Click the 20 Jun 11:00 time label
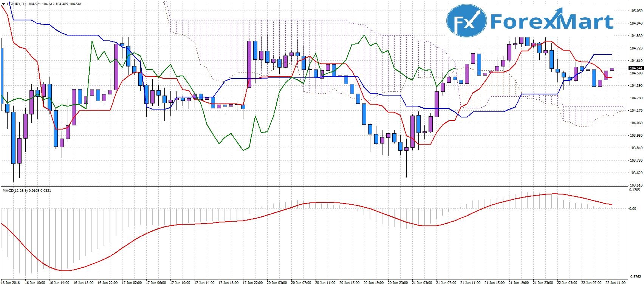 (x=325, y=282)
